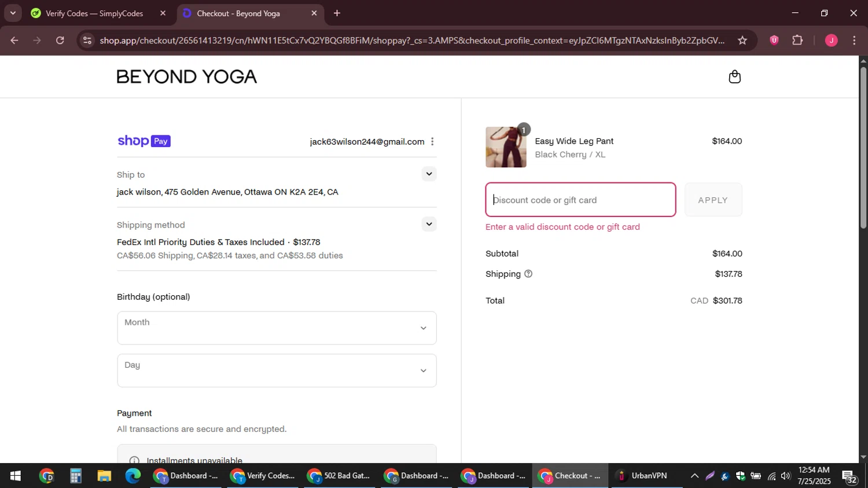Viewport: 868px width, 488px height.
Task: Click the BEYOND YOGA store logo
Action: pos(187,77)
